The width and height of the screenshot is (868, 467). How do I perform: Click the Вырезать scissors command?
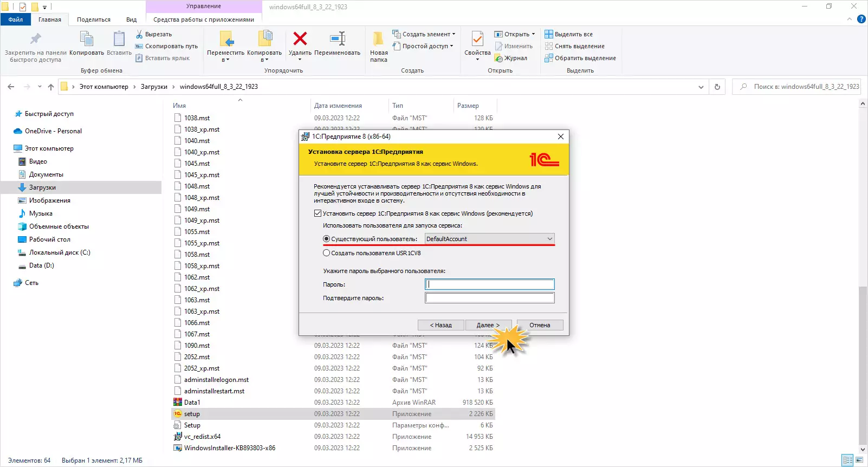click(154, 34)
